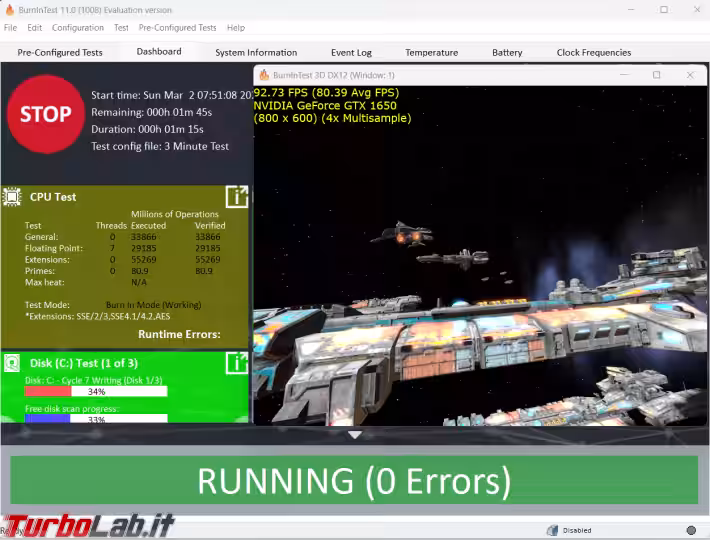This screenshot has width=710, height=540.
Task: Switch to the Dashboard tab
Action: (159, 52)
